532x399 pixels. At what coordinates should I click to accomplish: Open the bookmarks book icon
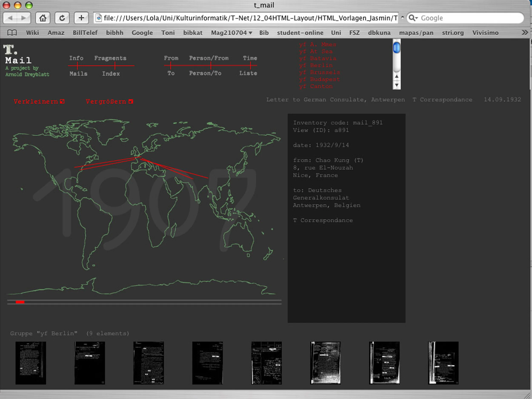coord(12,33)
